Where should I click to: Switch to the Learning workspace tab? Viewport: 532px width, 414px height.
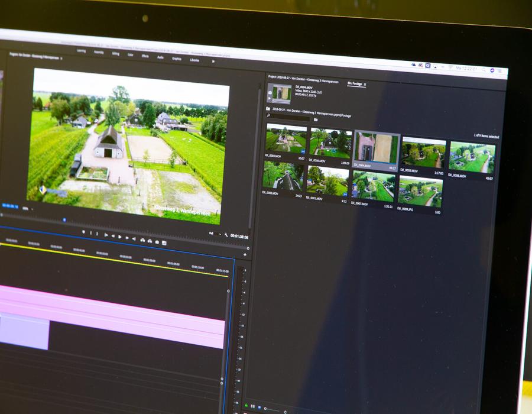point(81,51)
